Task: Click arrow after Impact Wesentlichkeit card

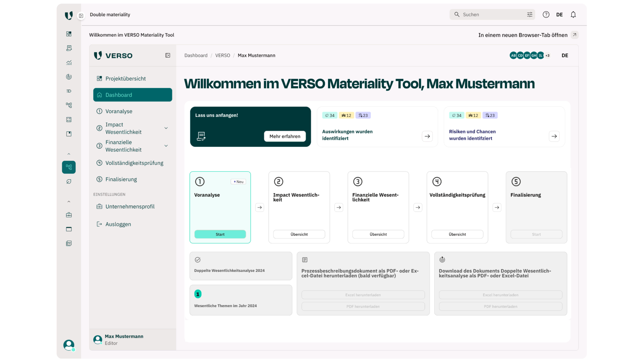Action: pos(339,207)
